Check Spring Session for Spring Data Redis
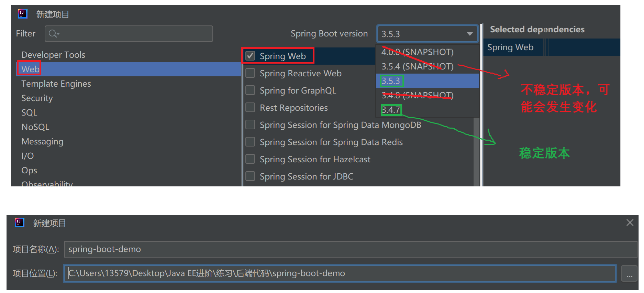The height and width of the screenshot is (293, 644). 250,142
